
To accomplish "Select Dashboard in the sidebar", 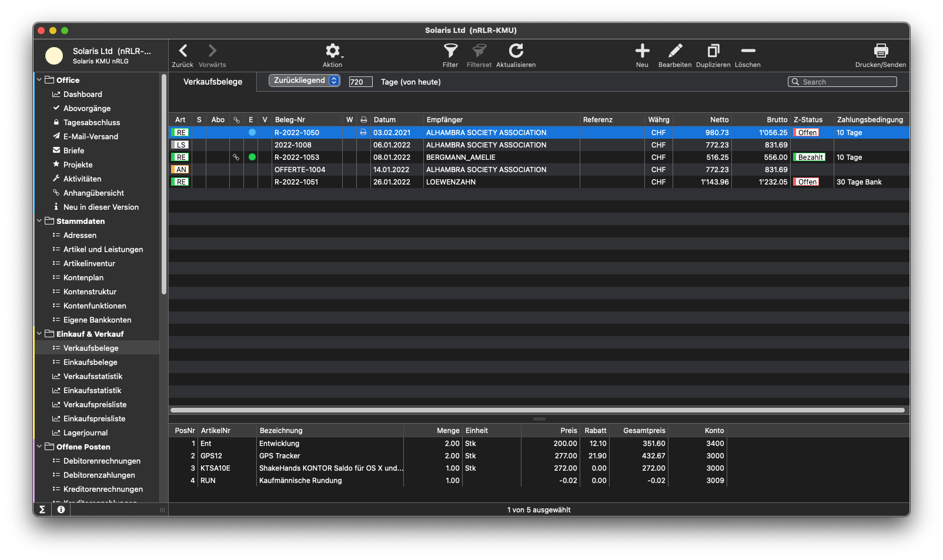I will [x=82, y=94].
